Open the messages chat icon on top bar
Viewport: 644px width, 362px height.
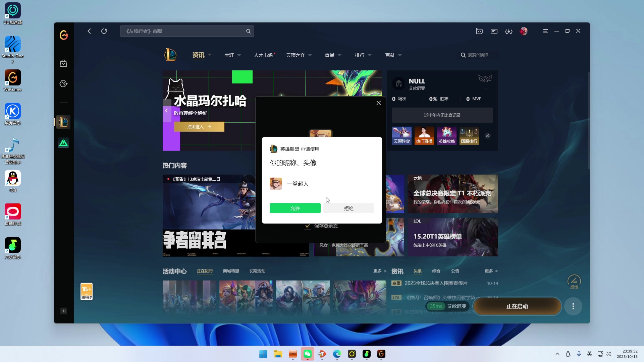[494, 31]
